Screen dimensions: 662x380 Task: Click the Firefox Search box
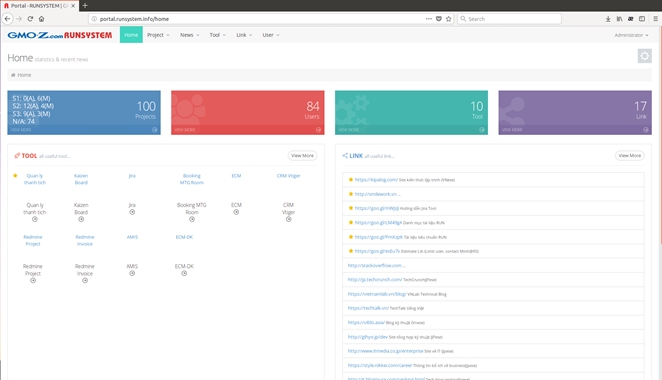click(510, 19)
